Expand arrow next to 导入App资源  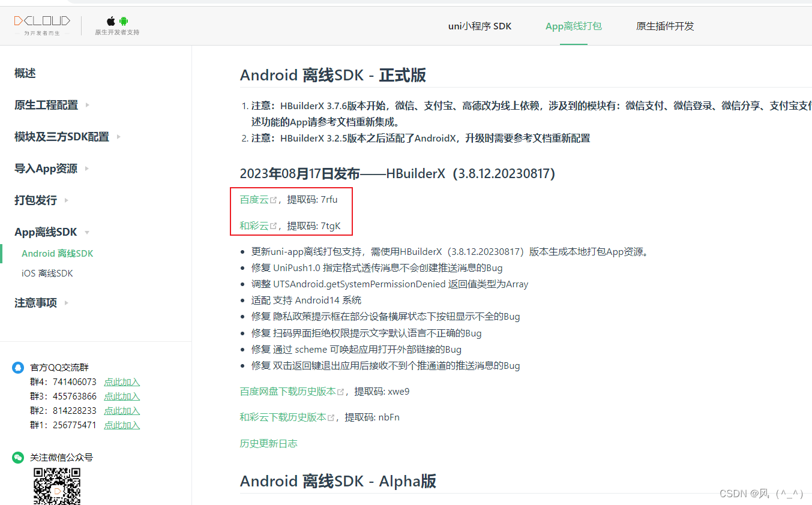[x=87, y=169]
